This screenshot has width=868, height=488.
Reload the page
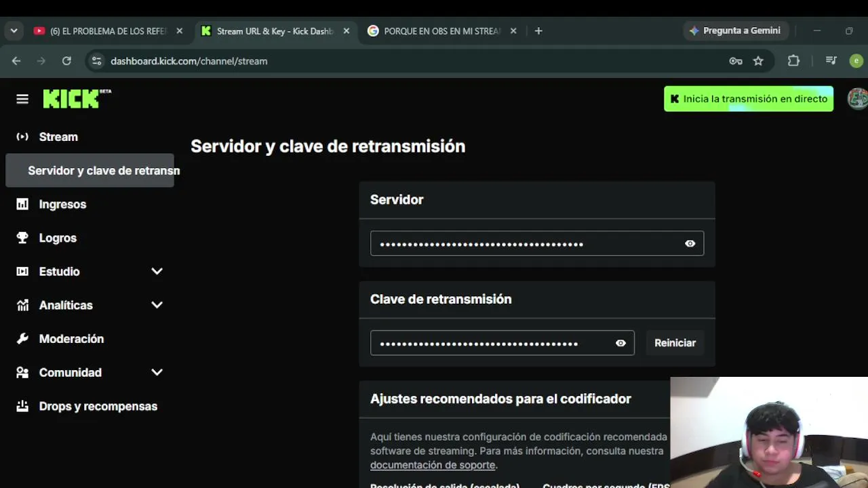(66, 61)
